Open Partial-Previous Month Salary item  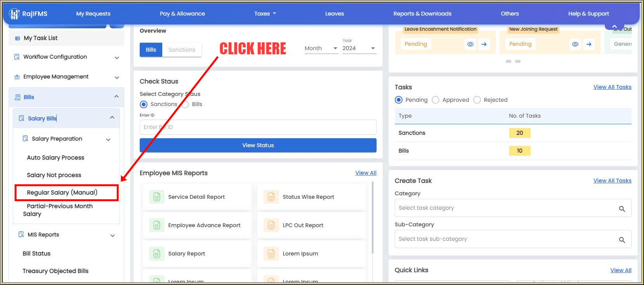click(58, 210)
